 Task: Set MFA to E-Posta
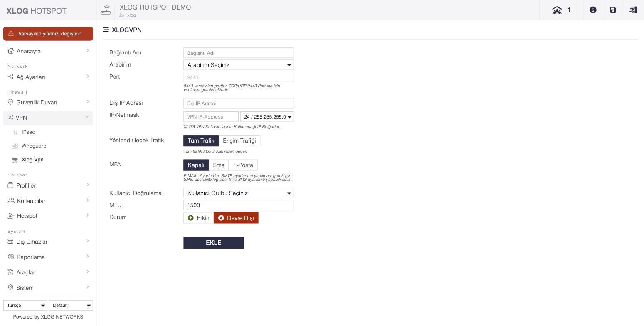coord(243,165)
